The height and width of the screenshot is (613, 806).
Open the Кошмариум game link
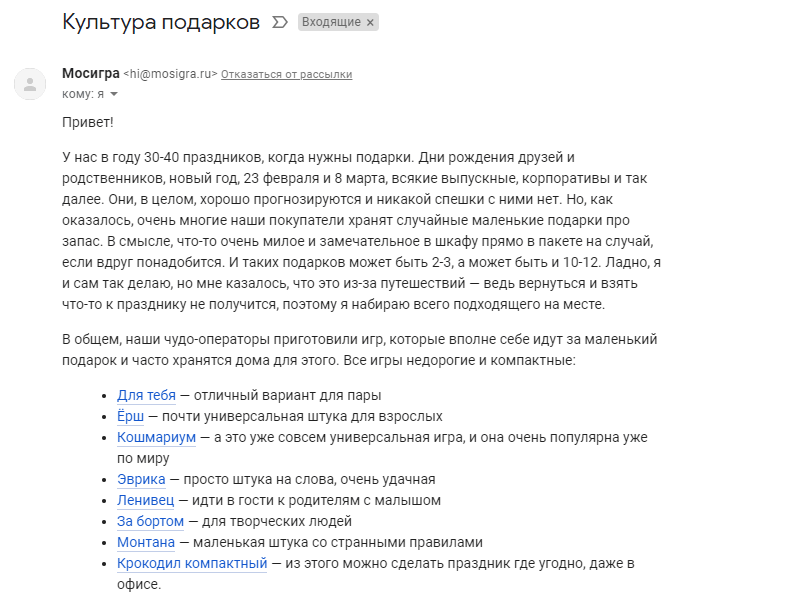click(x=156, y=437)
